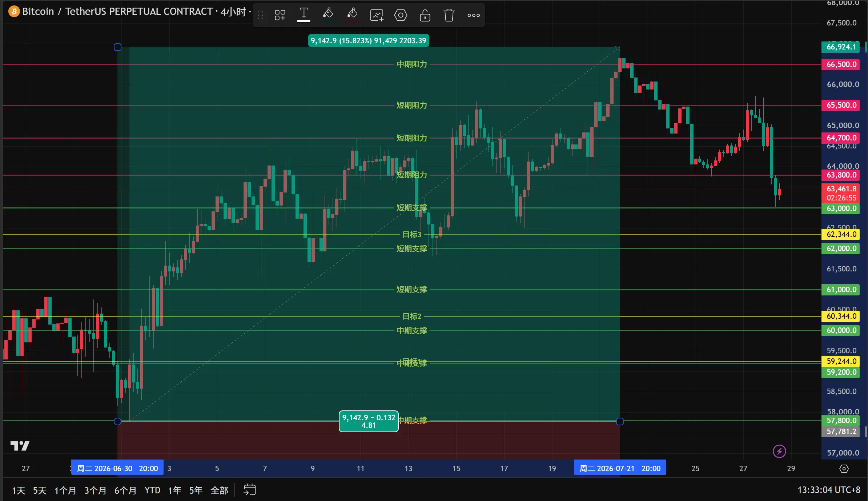This screenshot has width=868, height=501.
Task: Click the 2026-07-21 20:00 date label
Action: [620, 468]
